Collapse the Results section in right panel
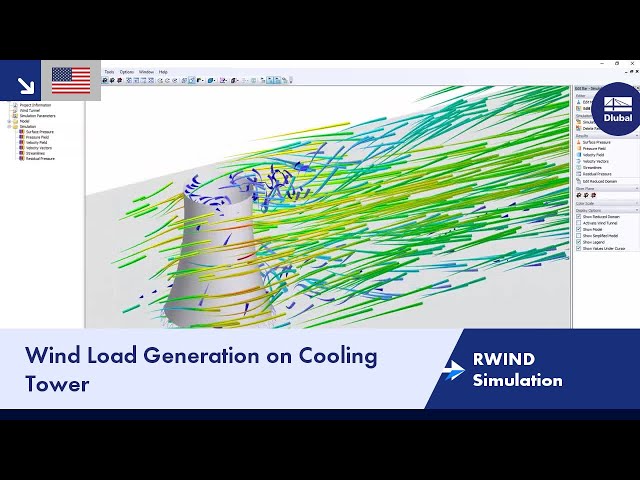Screen dimensions: 640x480 (x=637, y=136)
